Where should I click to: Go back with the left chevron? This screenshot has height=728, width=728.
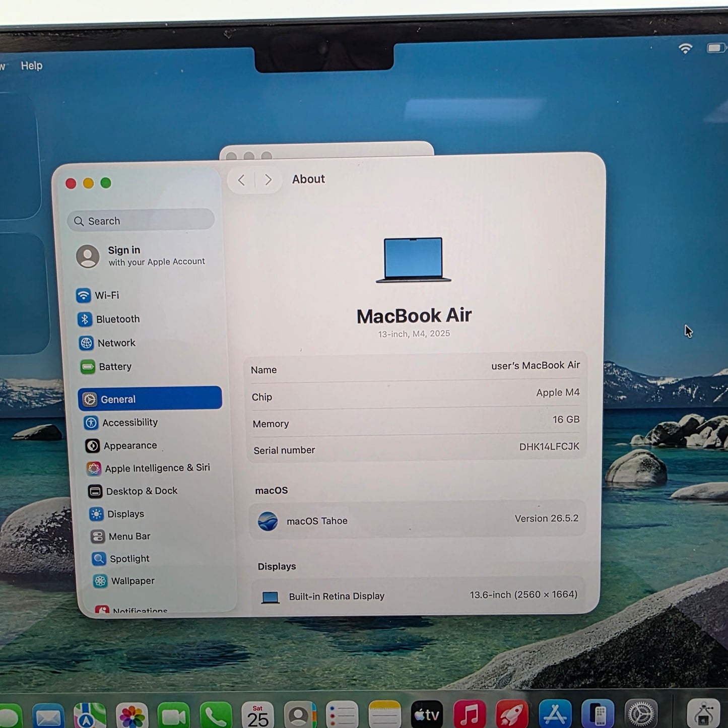[x=241, y=180]
